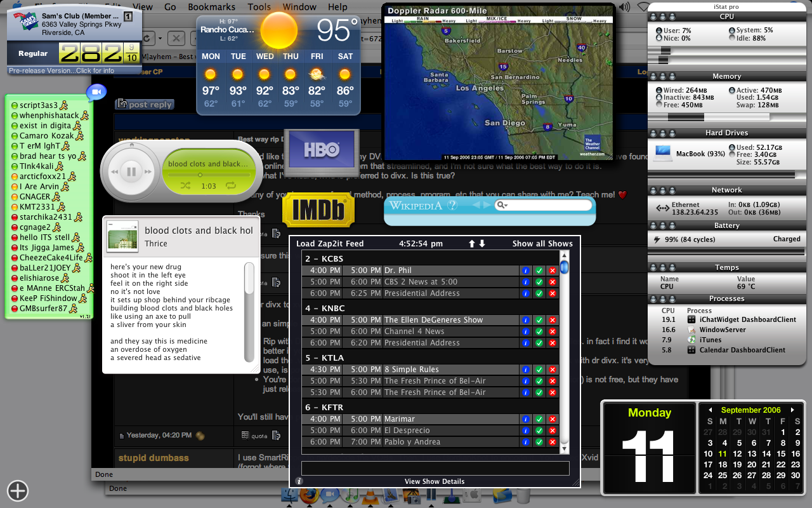Open the HBO television widget
Screen dimensions: 812x508
tap(320, 152)
